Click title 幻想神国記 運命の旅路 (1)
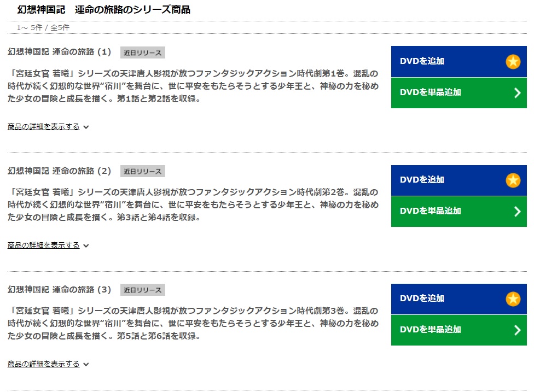Viewport: 534px width, 392px height. click(59, 52)
